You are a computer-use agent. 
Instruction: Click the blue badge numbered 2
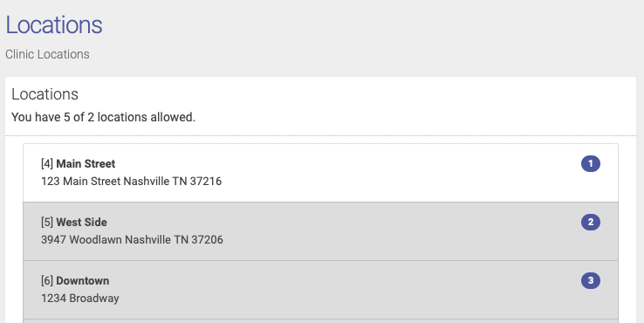tap(591, 222)
